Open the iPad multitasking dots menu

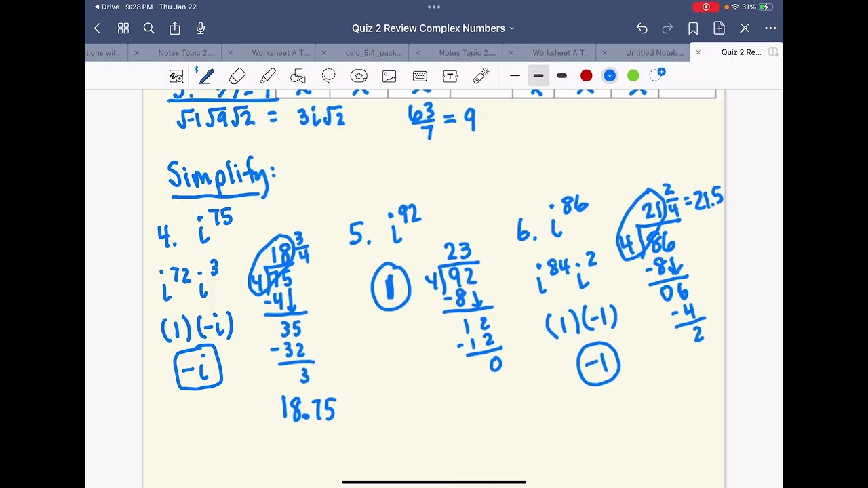tap(434, 7)
